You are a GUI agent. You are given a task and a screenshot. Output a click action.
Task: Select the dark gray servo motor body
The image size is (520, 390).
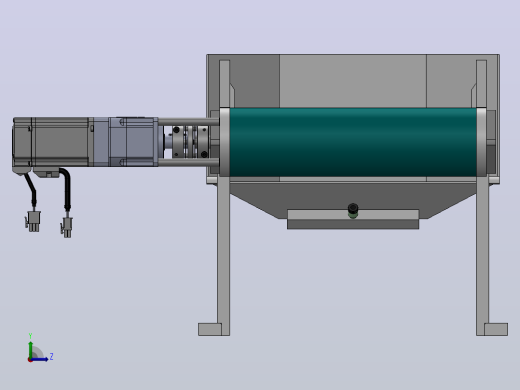pos(52,141)
